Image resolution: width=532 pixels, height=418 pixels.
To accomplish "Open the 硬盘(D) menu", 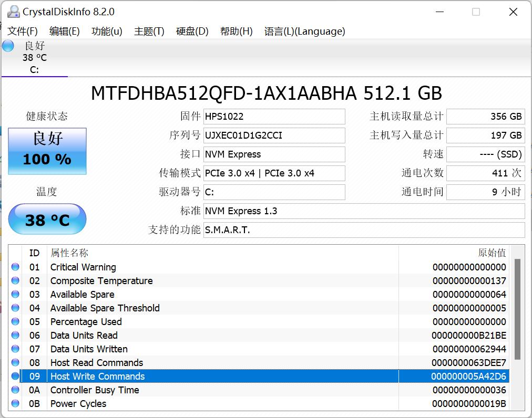I will point(192,32).
